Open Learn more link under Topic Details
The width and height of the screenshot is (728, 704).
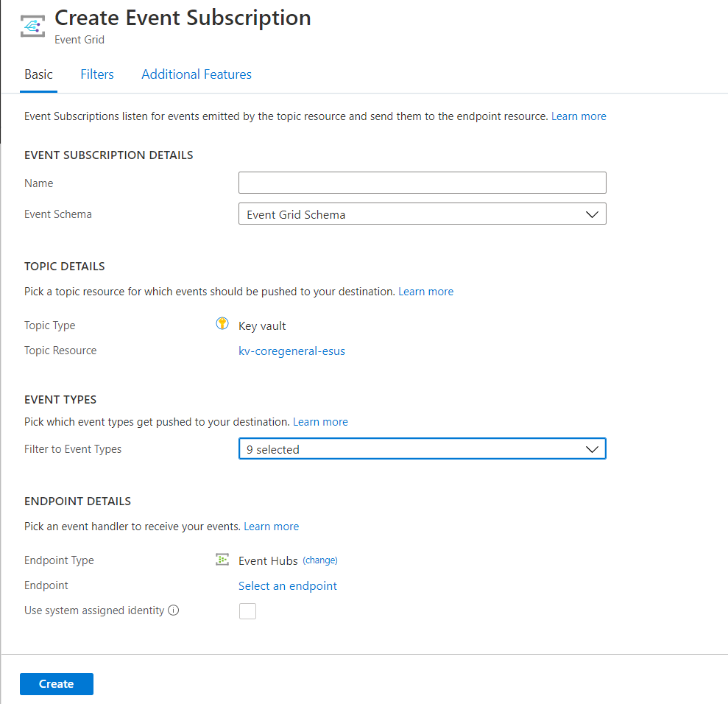pyautogui.click(x=425, y=292)
